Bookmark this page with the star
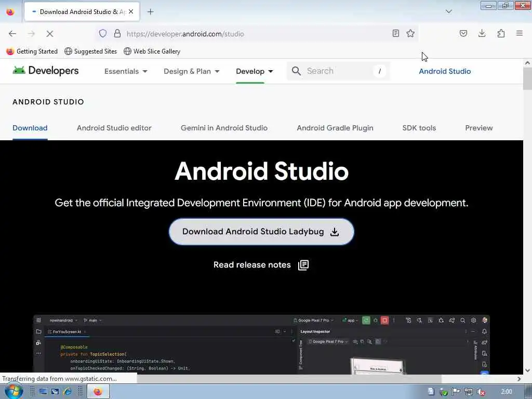 (410, 33)
